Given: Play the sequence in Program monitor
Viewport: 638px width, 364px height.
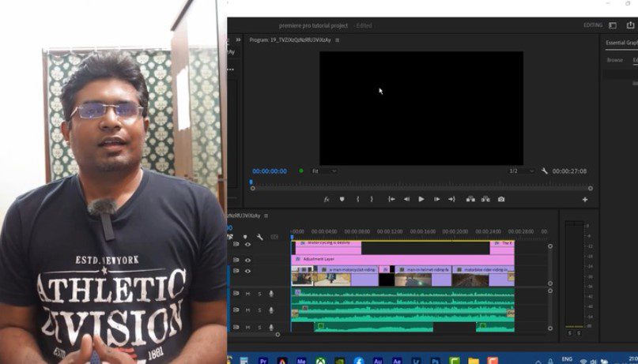Looking at the screenshot, I should click(421, 199).
